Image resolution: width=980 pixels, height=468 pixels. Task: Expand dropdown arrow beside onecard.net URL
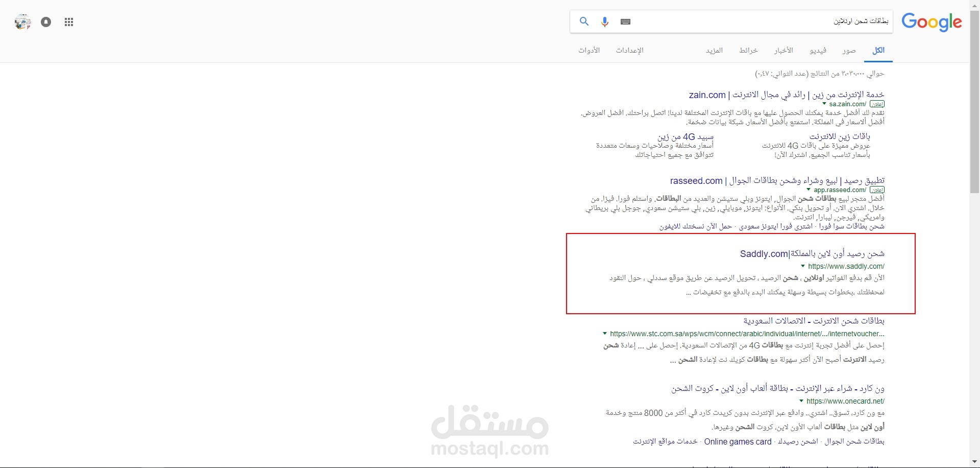tap(801, 401)
